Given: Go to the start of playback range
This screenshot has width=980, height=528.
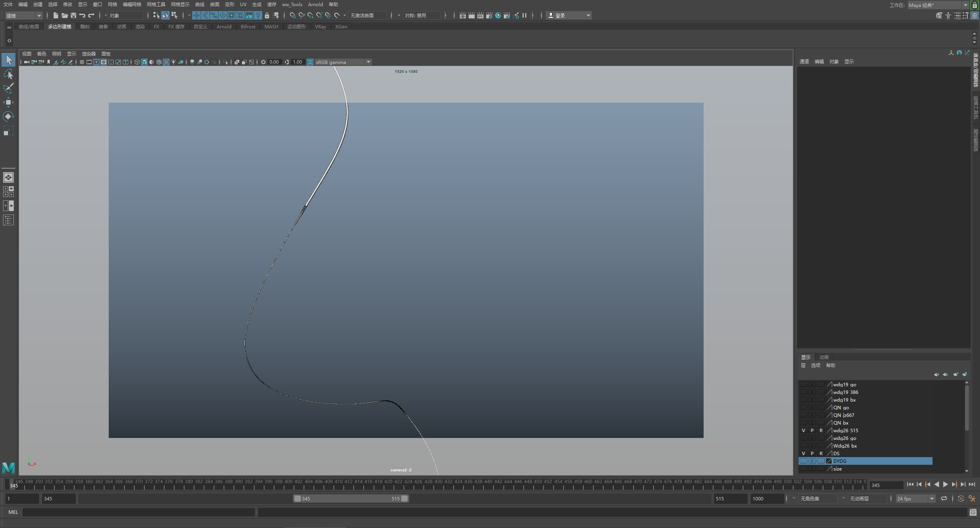Looking at the screenshot, I should (x=910, y=485).
